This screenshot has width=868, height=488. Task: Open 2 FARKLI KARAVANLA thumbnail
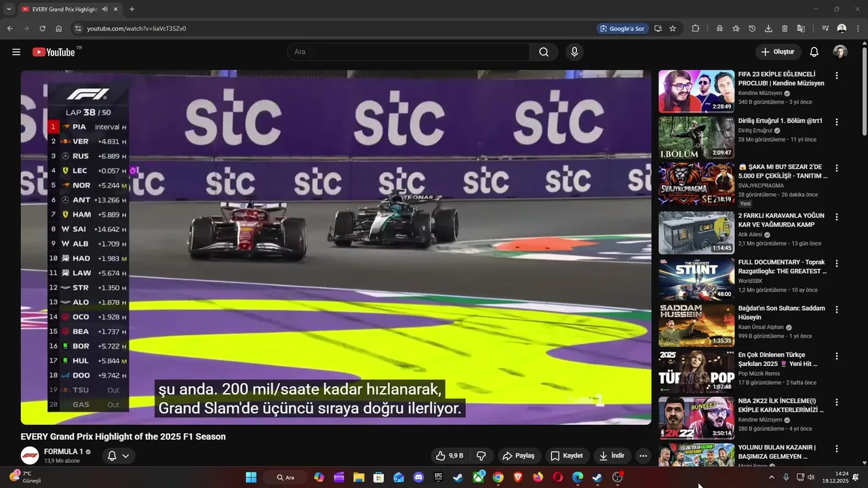(696, 232)
